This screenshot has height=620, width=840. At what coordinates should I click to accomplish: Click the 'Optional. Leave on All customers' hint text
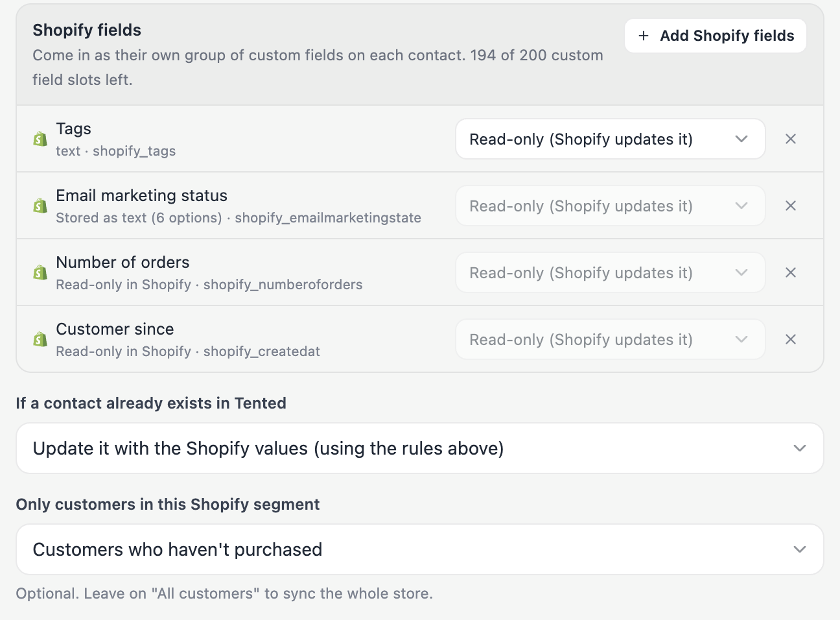point(224,593)
